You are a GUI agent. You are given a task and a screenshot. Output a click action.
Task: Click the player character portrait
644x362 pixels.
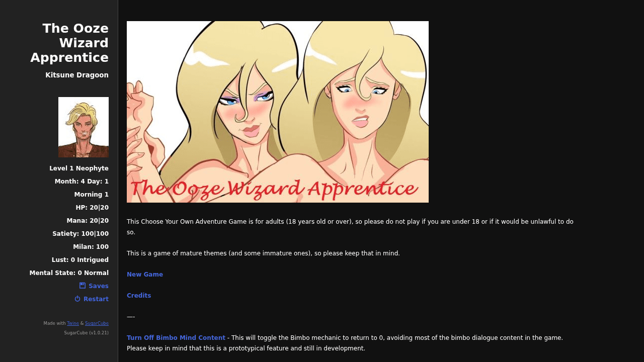(84, 127)
